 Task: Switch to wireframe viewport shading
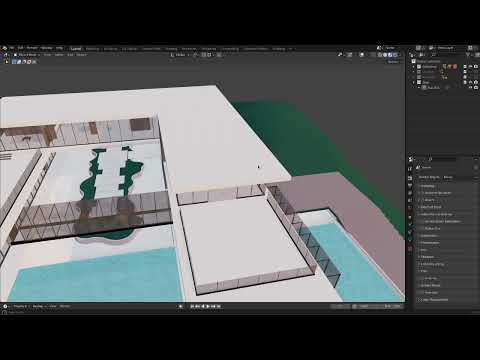pos(380,55)
